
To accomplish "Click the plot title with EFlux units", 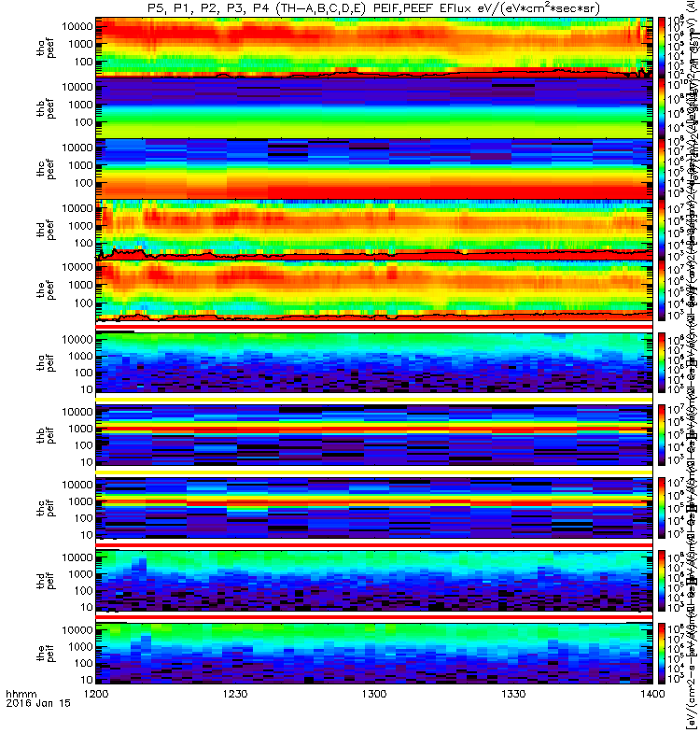I will click(x=374, y=8).
